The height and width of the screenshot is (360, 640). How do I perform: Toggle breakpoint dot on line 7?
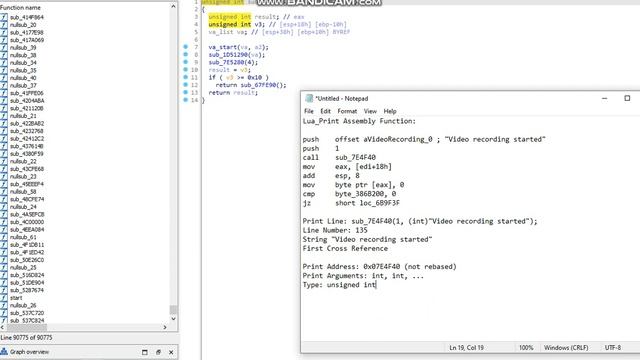[x=186, y=47]
